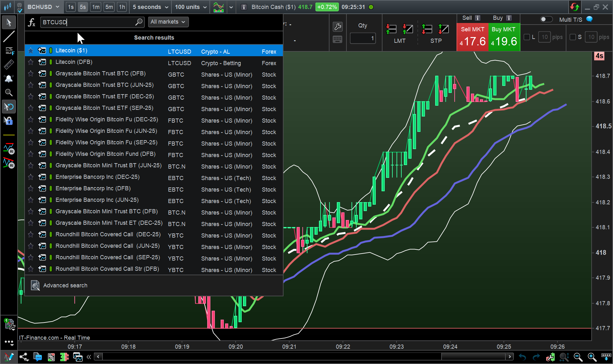Click the alert bell icon
This screenshot has height=364, width=613.
[9, 79]
